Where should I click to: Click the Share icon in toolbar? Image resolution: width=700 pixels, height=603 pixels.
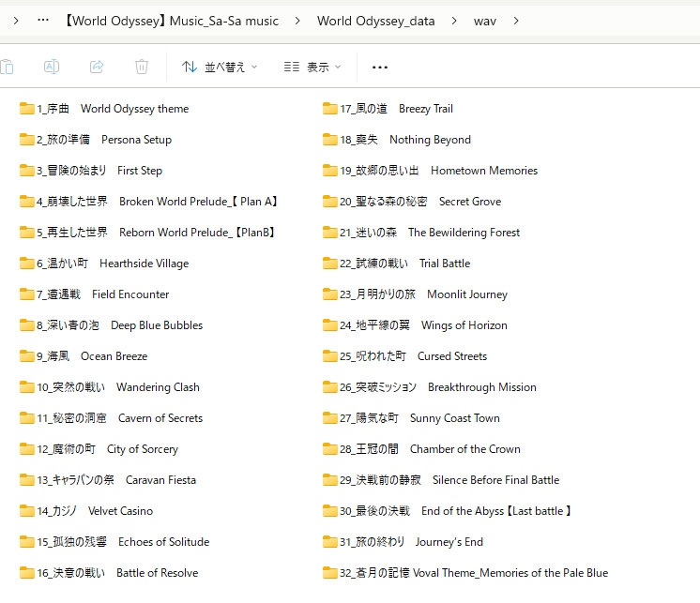[97, 67]
